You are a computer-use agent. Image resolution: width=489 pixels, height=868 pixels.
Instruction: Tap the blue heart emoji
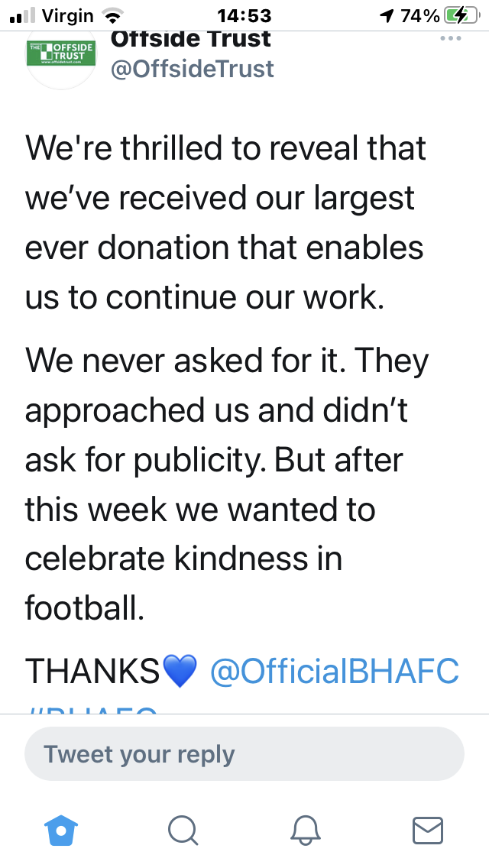tap(180, 671)
